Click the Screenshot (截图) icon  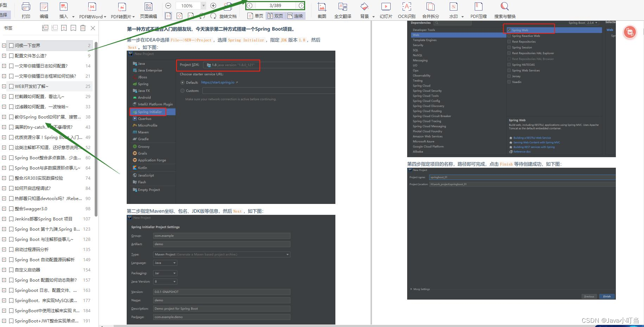click(322, 7)
